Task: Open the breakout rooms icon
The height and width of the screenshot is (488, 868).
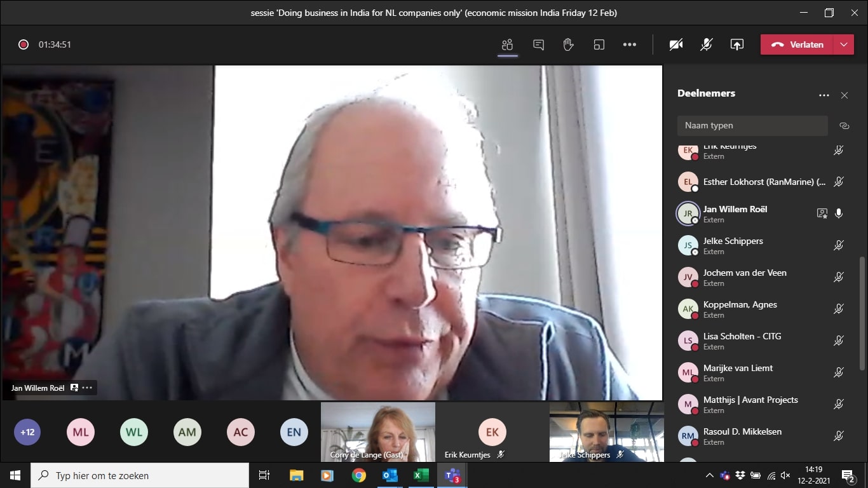Action: [599, 44]
